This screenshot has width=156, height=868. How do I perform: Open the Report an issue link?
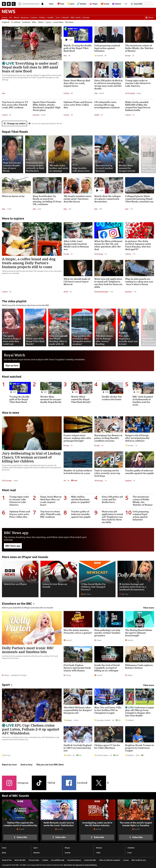point(9,765)
